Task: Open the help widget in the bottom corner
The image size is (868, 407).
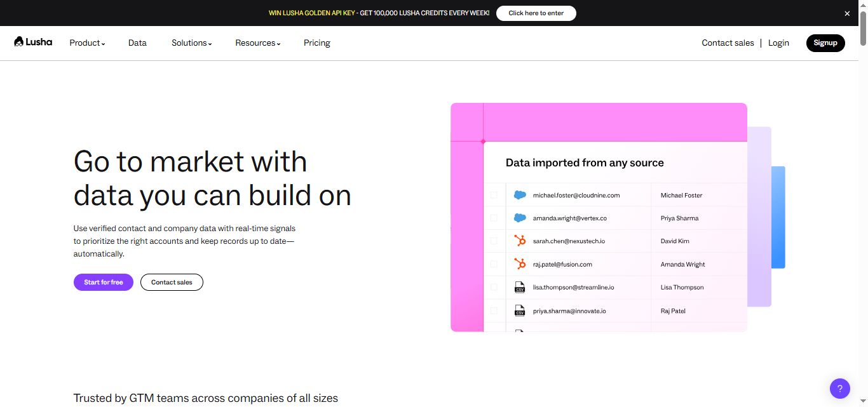Action: 839,388
